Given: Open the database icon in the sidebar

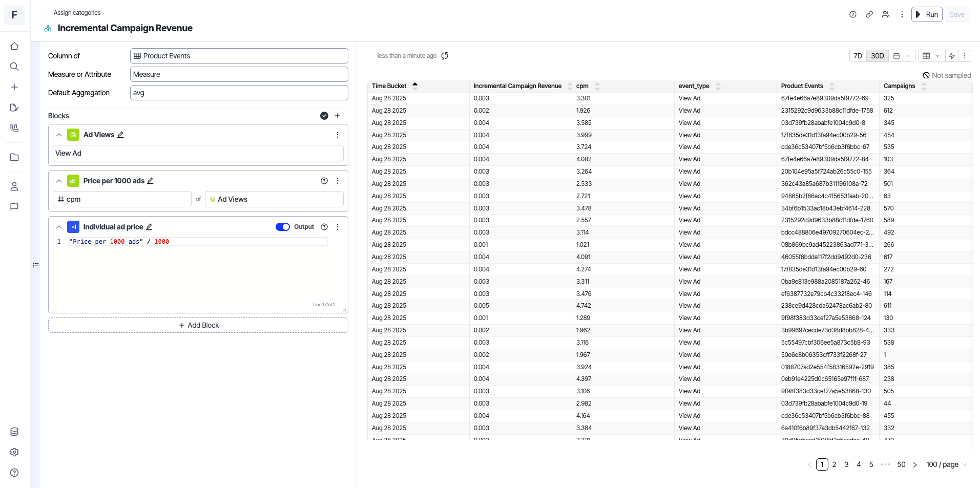Looking at the screenshot, I should pyautogui.click(x=14, y=432).
